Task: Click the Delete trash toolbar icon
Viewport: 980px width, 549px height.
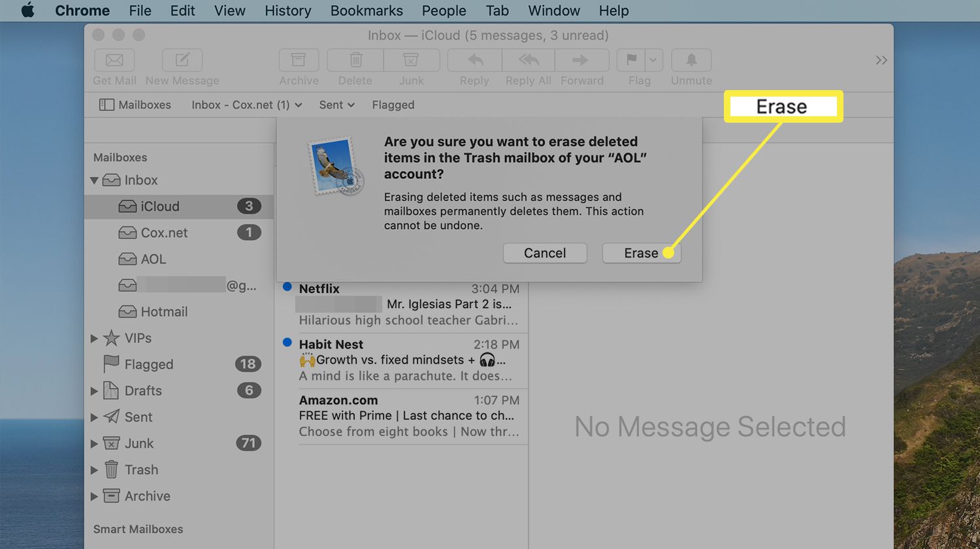Action: click(x=355, y=60)
